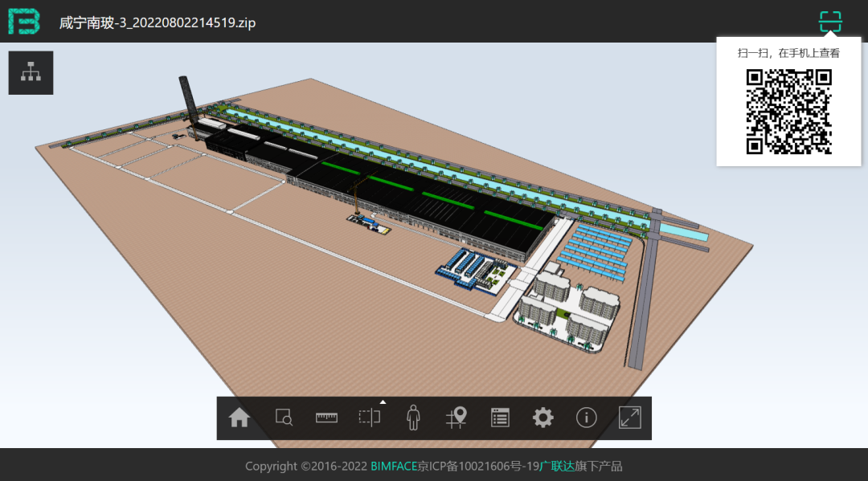Open the viewer settings gear
The height and width of the screenshot is (481, 868).
(542, 418)
